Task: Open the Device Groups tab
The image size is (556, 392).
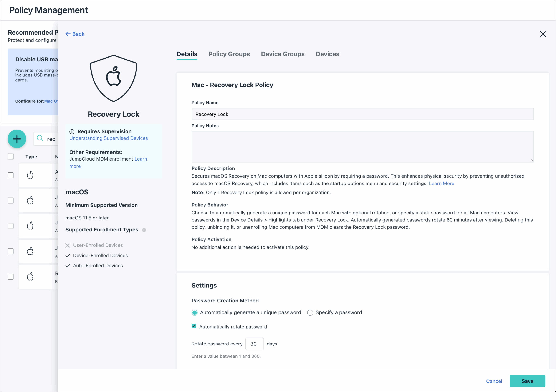Action: 283,54
